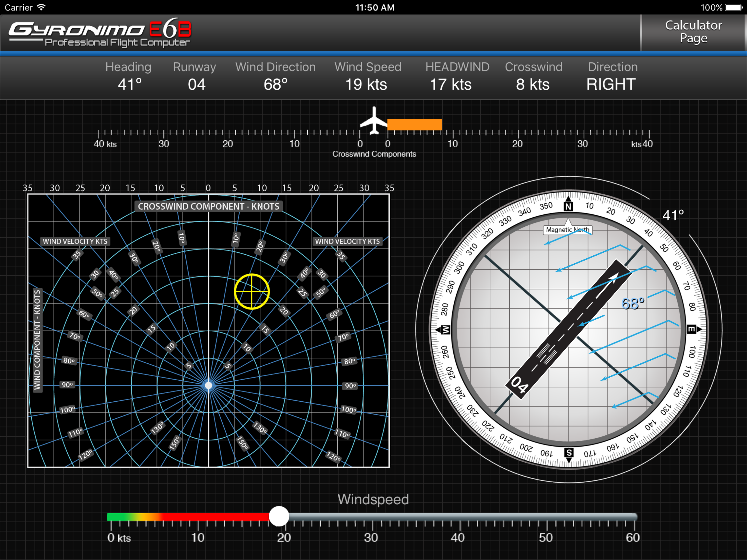This screenshot has height=560, width=747.
Task: Tap the 10 mark on Windspeed scale
Action: pos(198,537)
